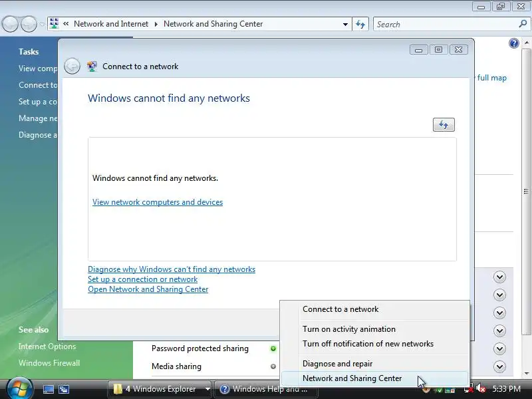532x399 pixels.
Task: Minimize the Connect to a network dialog
Action: [x=419, y=49]
